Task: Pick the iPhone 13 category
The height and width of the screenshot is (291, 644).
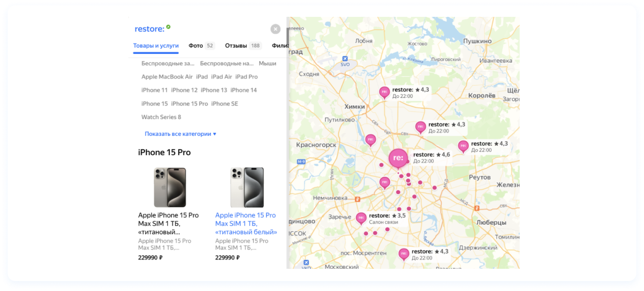Action: click(x=214, y=90)
